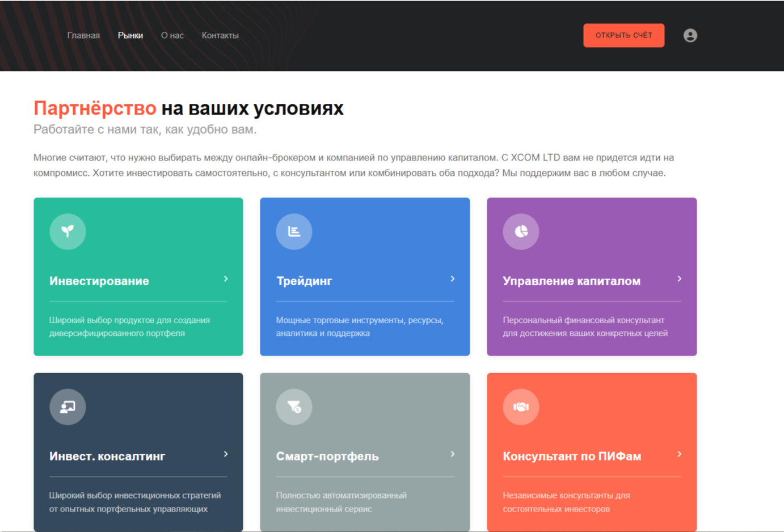Open the Управление капиталом card title
784x532 pixels.
(571, 281)
